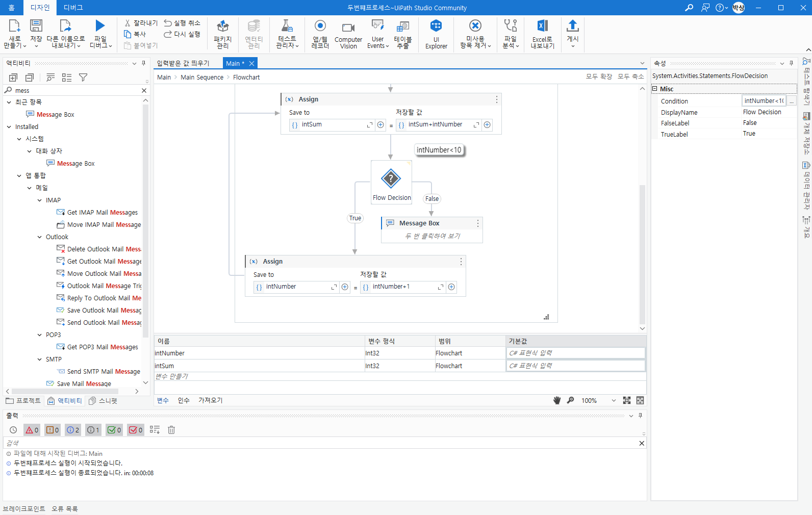This screenshot has height=515, width=812.
Task: Toggle the orange warning filter showing 0
Action: 53,430
